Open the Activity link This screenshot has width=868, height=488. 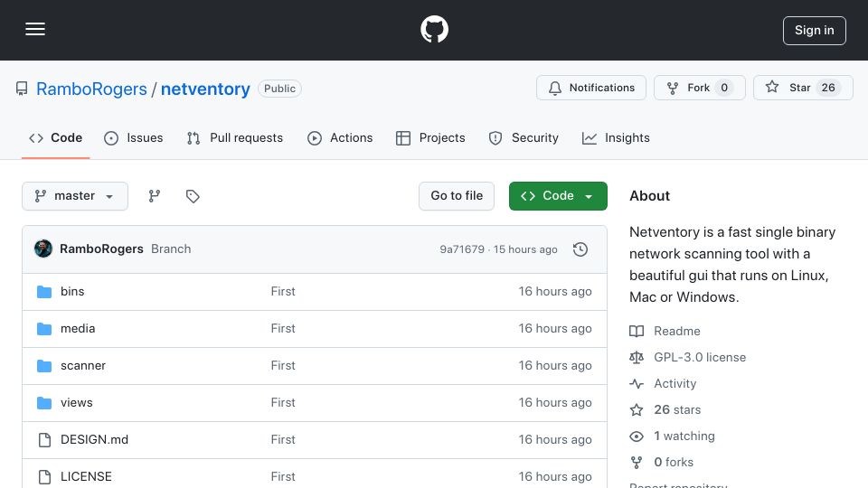[x=675, y=383]
